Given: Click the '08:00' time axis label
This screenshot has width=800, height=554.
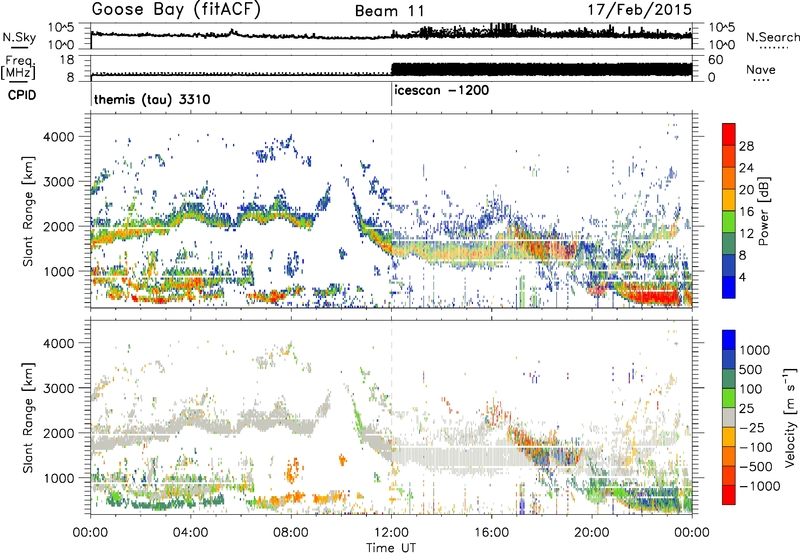Looking at the screenshot, I should pos(291,533).
